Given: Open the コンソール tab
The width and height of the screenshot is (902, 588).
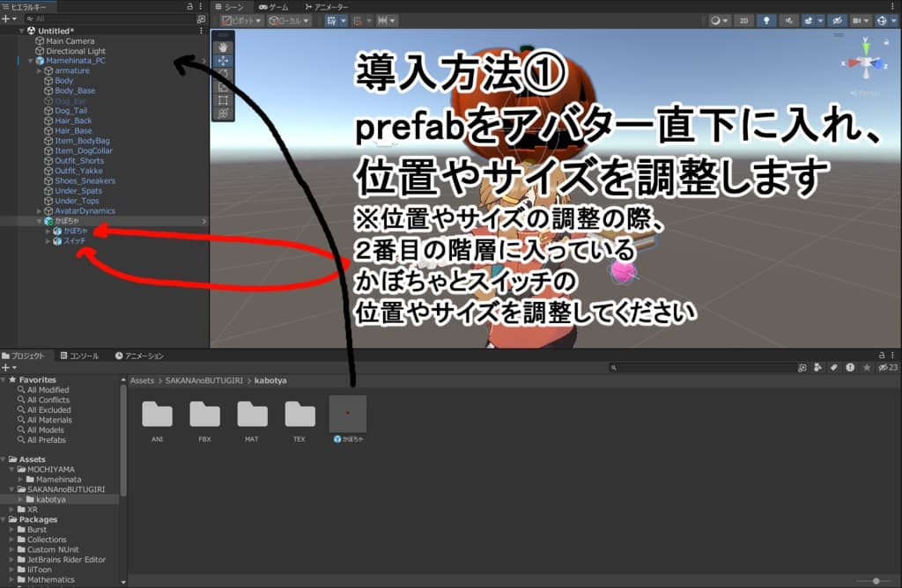Looking at the screenshot, I should click(81, 356).
